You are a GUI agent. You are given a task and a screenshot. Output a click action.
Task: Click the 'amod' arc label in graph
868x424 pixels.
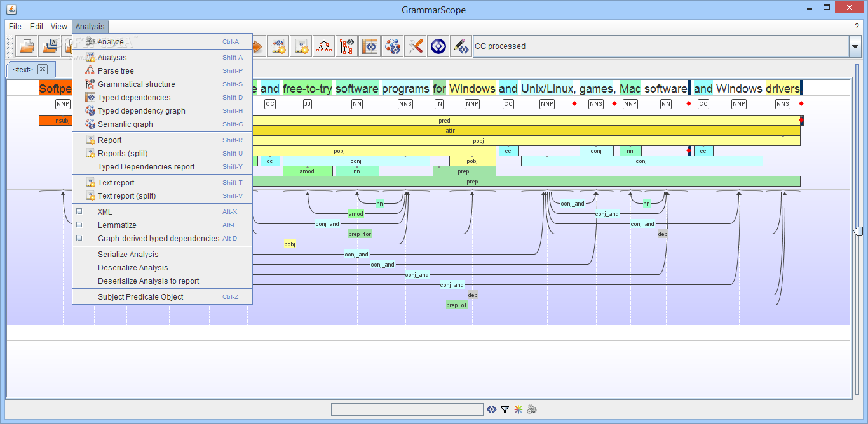(x=356, y=214)
